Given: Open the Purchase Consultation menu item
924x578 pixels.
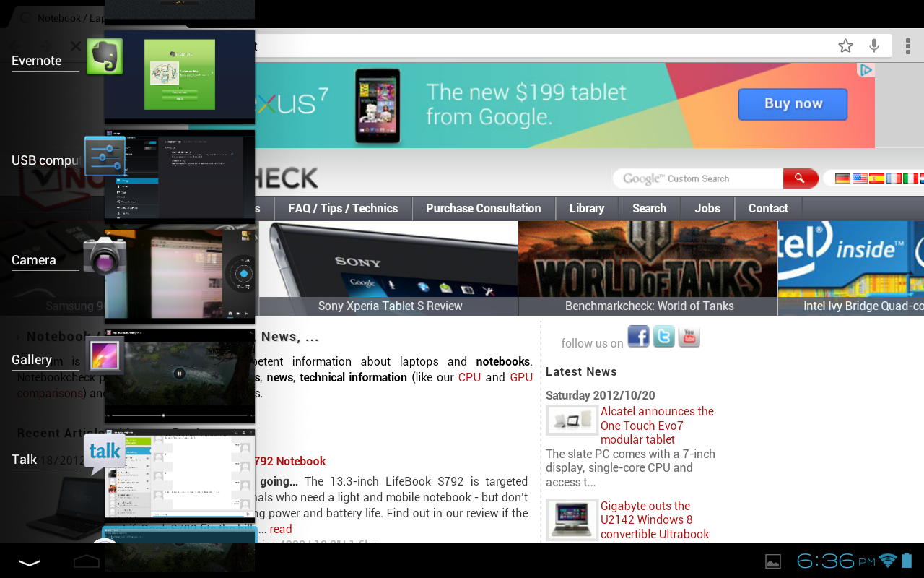Looking at the screenshot, I should [484, 208].
